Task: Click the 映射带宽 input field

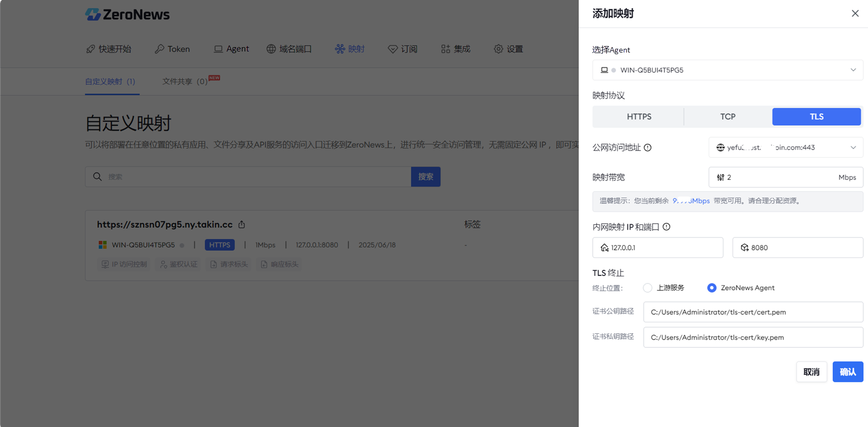Action: (x=786, y=177)
